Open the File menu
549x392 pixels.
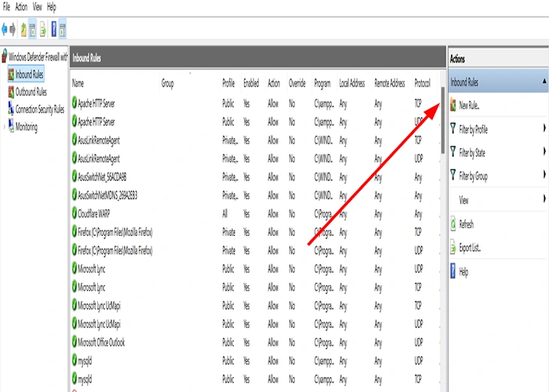6,6
